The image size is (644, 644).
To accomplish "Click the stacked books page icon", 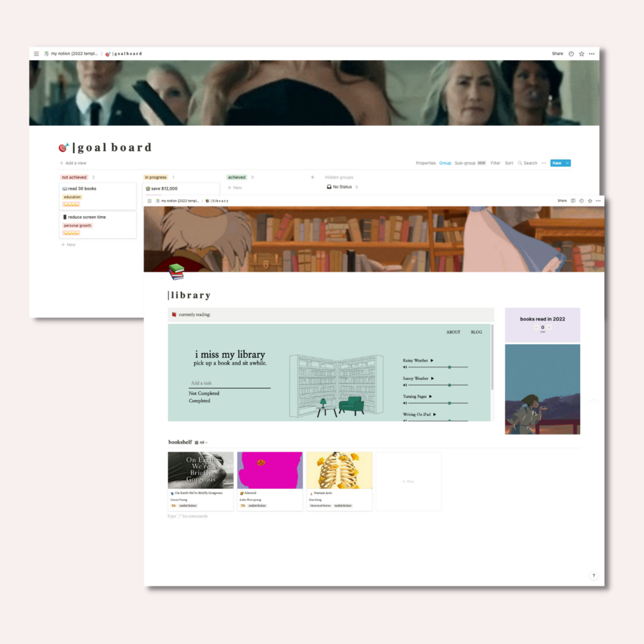I will click(x=177, y=272).
